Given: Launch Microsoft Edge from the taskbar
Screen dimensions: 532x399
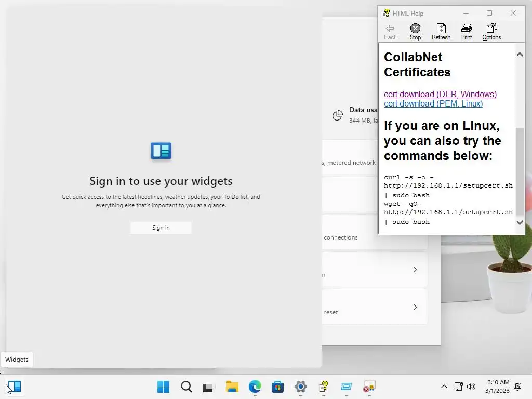Looking at the screenshot, I should [x=255, y=387].
